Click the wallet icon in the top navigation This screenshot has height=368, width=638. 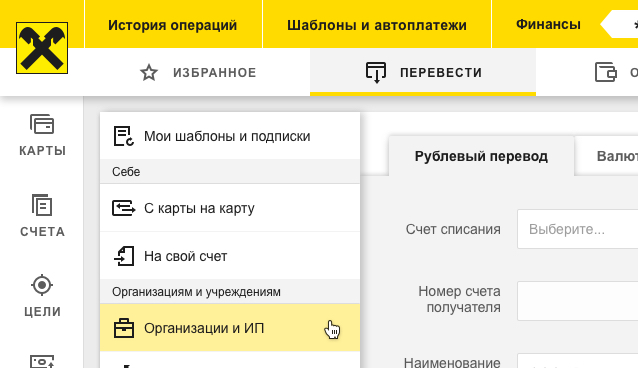point(606,72)
